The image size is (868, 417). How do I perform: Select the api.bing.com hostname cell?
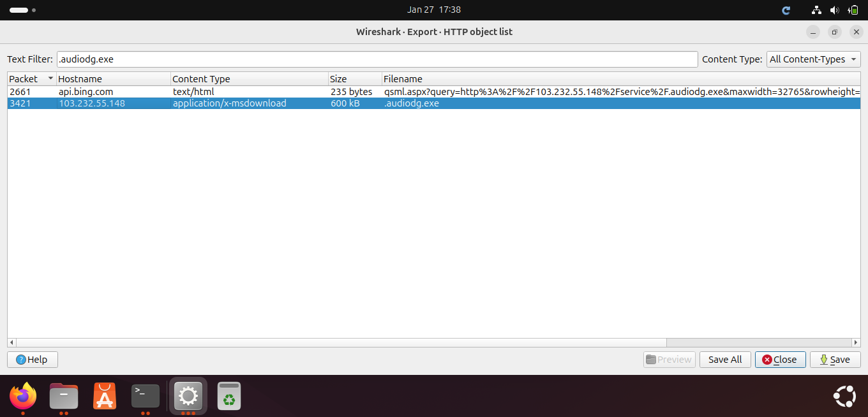113,92
